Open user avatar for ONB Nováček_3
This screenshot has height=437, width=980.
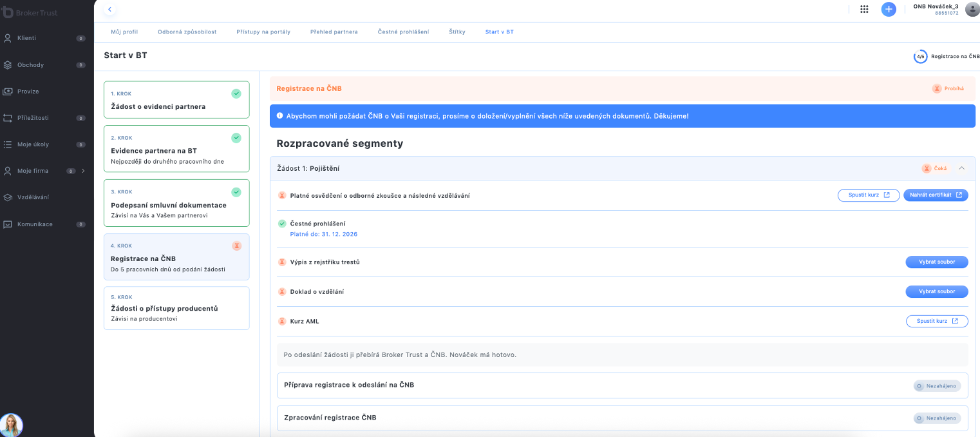pos(972,9)
